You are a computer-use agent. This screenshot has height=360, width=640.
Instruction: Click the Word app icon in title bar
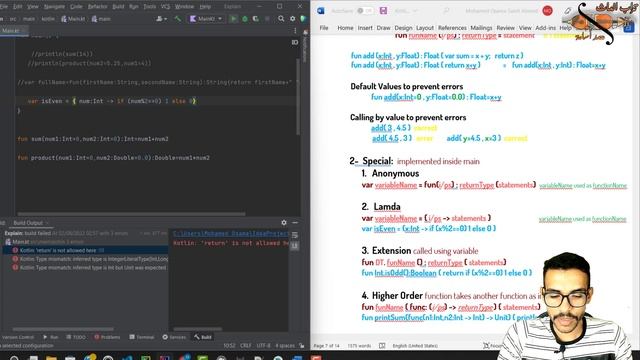321,11
